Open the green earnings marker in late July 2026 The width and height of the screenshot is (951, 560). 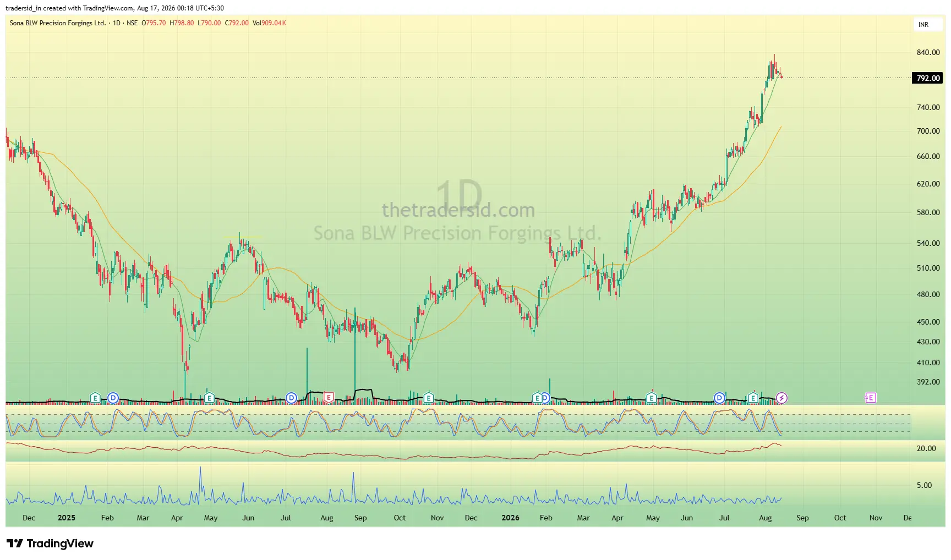point(753,398)
